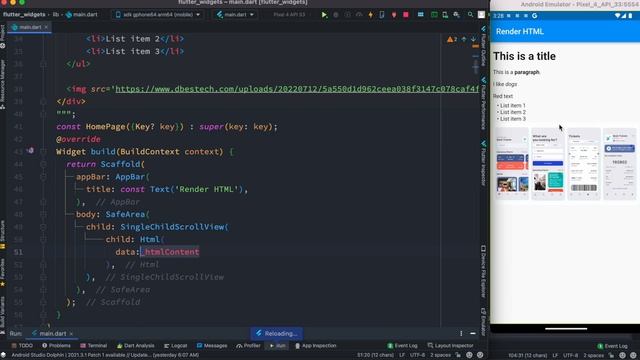Collapse the build method fold marker
This screenshot has height=360, width=640.
[43, 151]
